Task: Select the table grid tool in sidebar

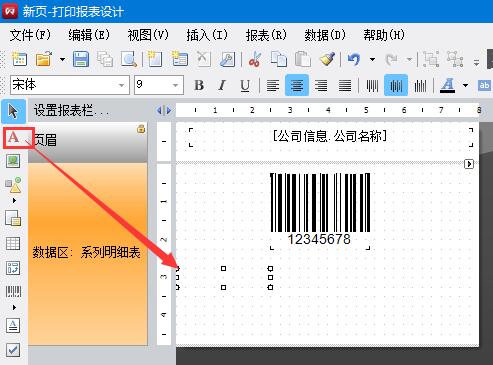Action: click(13, 244)
